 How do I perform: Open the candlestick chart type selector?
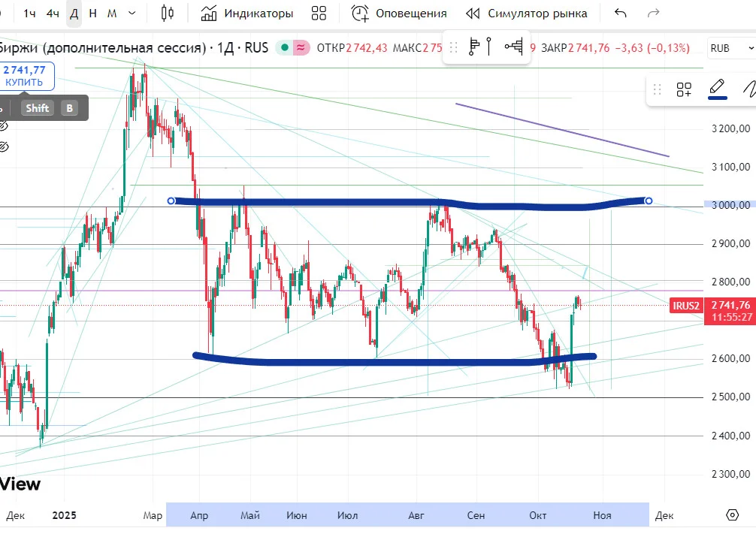(168, 13)
